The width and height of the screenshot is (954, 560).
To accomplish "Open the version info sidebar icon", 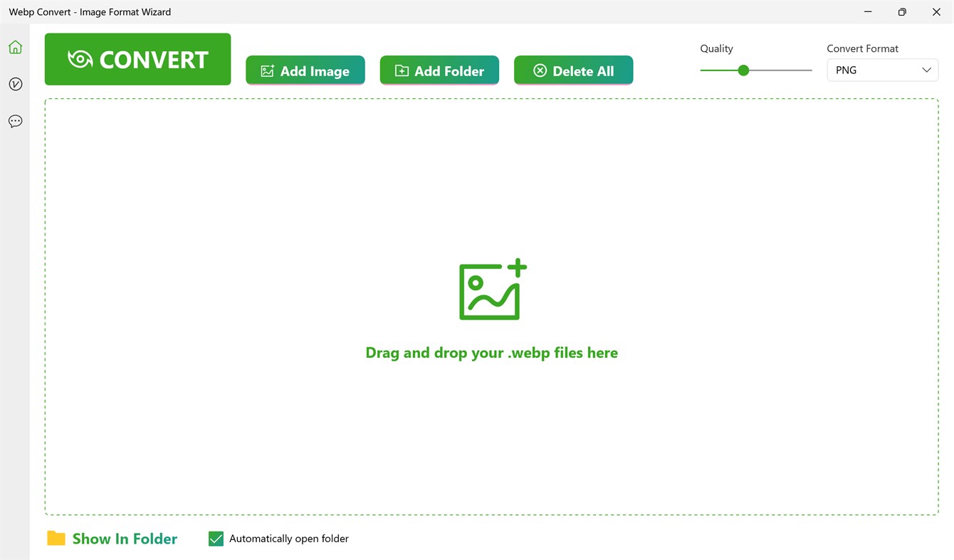I will (x=15, y=83).
